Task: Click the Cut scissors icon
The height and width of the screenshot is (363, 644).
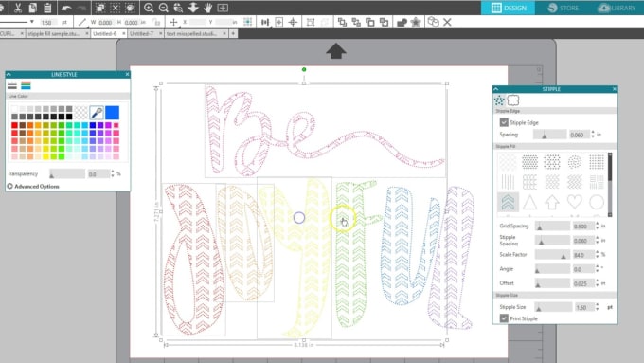Action: point(18,8)
